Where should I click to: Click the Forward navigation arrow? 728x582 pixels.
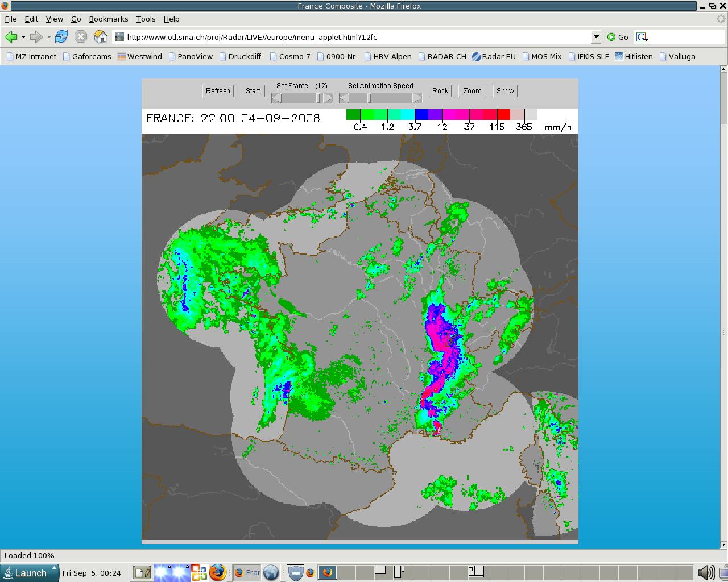tap(36, 37)
